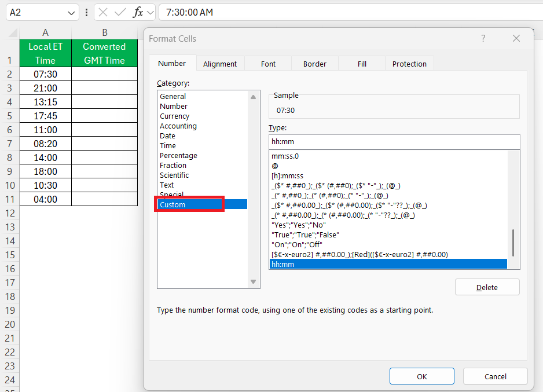The width and height of the screenshot is (543, 392).
Task: Click cell containing 07:30
Action: tap(45, 74)
